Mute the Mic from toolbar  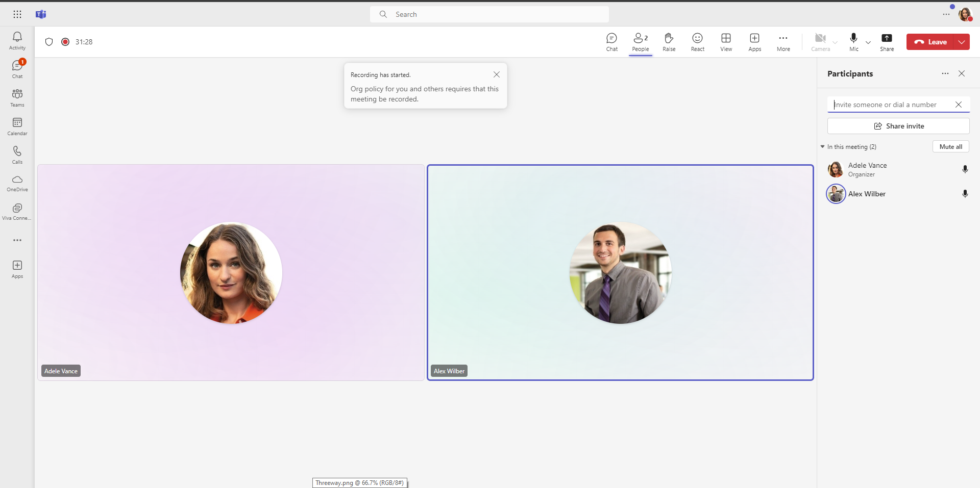[x=854, y=42]
